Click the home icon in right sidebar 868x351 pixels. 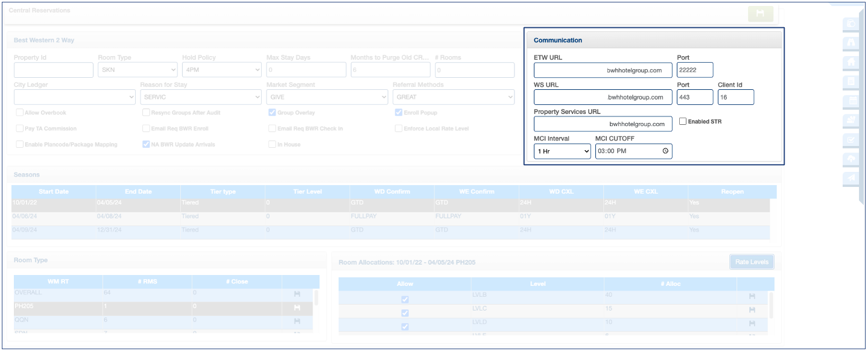[852, 62]
